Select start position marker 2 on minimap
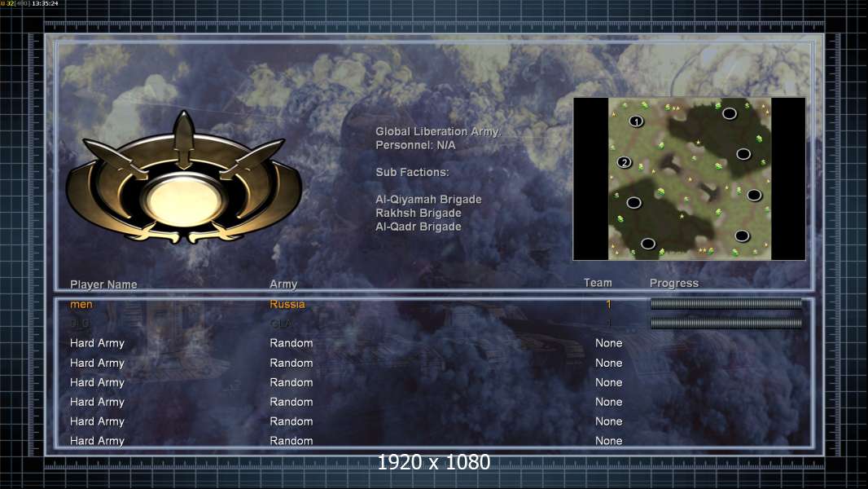868x489 pixels. point(625,162)
